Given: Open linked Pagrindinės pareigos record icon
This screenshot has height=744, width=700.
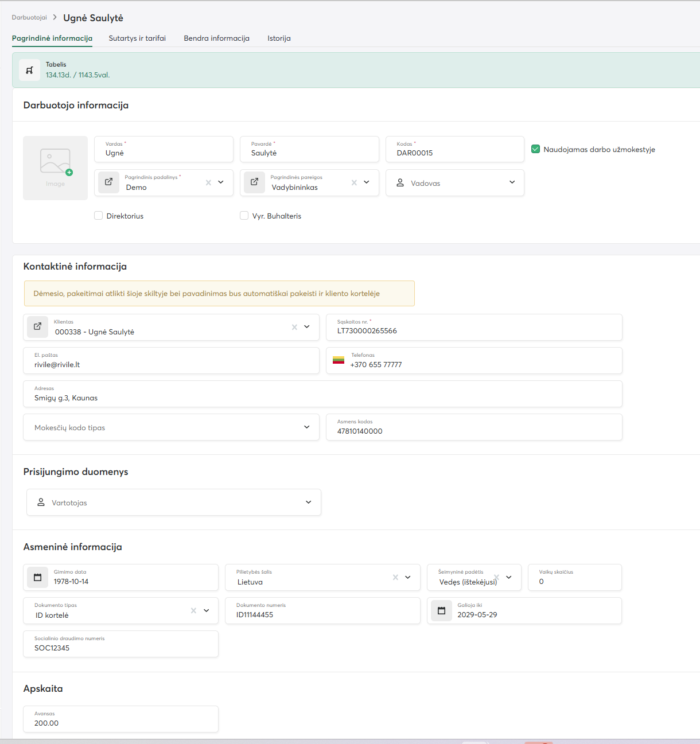Looking at the screenshot, I should (x=254, y=182).
